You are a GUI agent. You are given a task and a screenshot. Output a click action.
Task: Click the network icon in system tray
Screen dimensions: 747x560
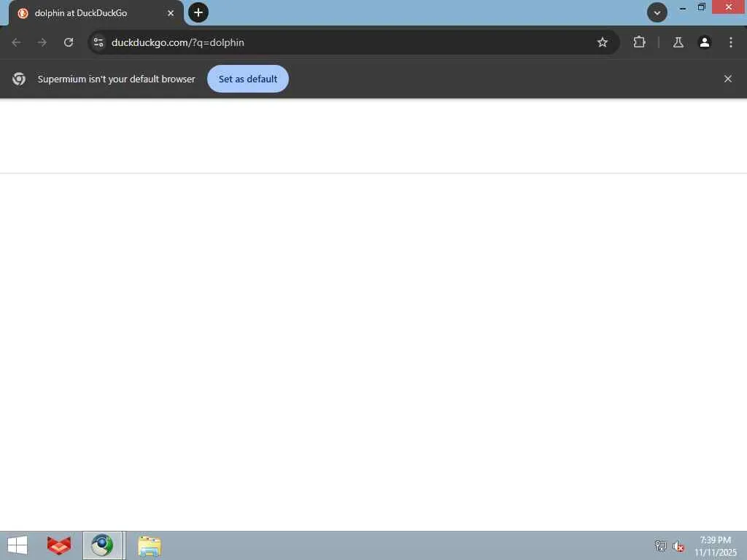660,545
